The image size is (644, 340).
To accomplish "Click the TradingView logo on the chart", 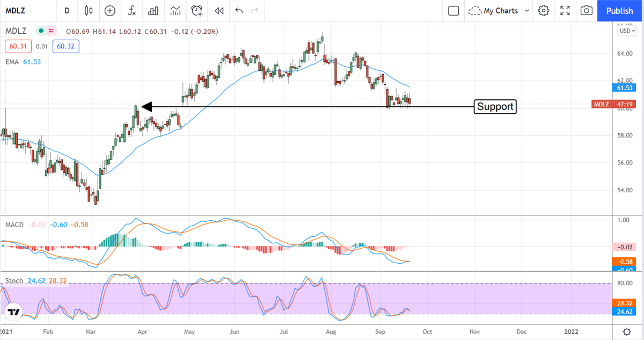I will pos(14,312).
